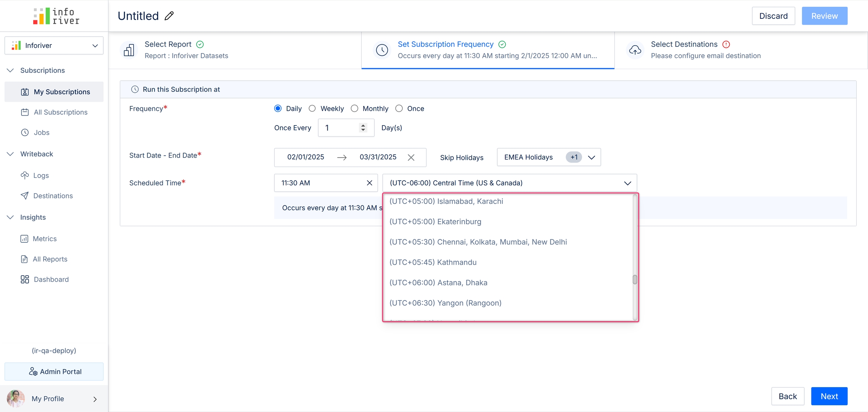Open the Dashboard under Insights

[x=51, y=279]
